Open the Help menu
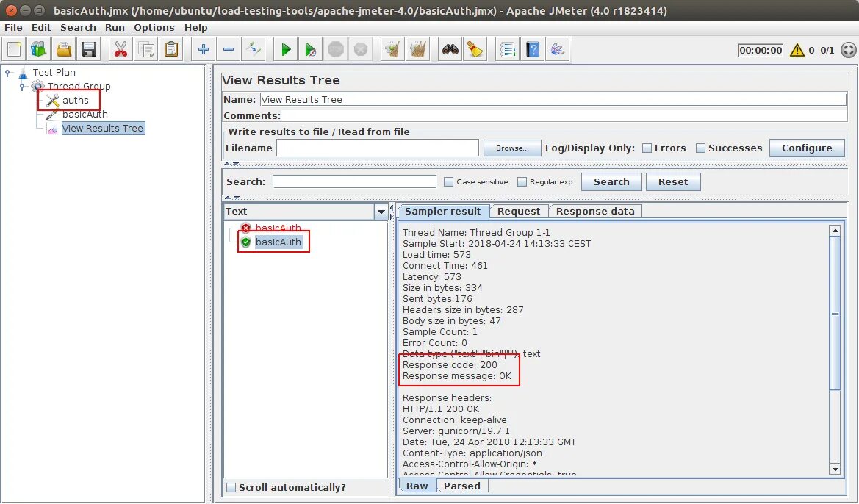The width and height of the screenshot is (859, 504). (195, 27)
